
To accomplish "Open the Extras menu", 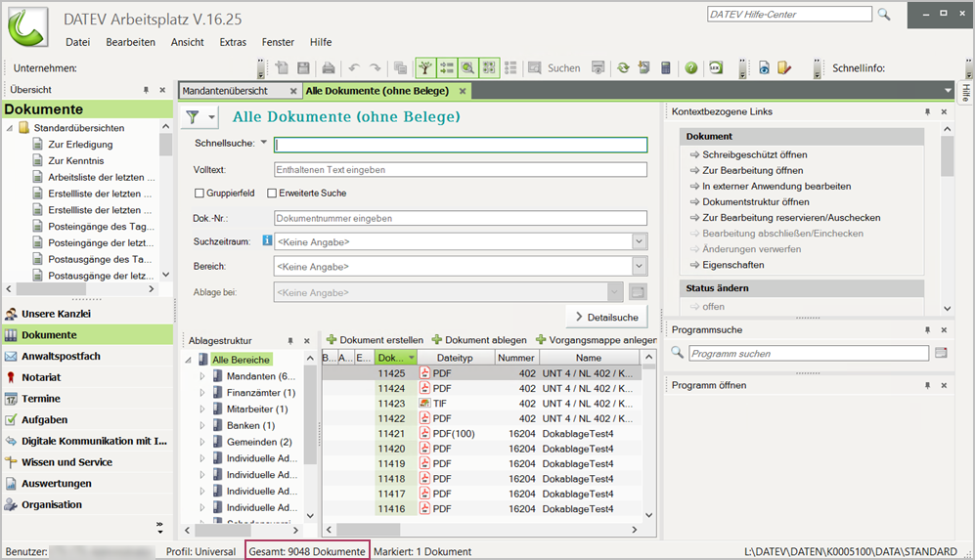I will 233,42.
